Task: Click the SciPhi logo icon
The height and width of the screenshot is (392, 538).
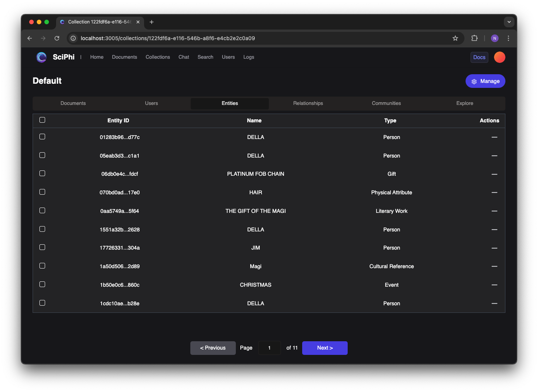Action: pos(41,57)
